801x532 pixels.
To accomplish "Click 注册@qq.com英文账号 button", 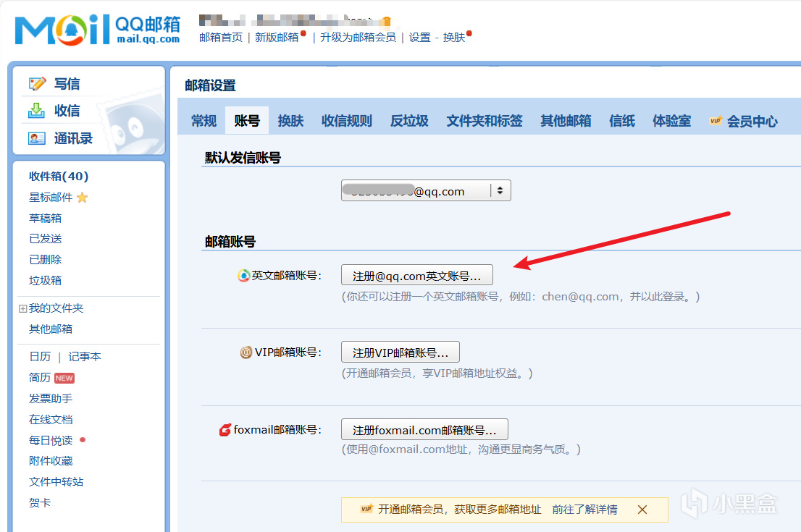I will click(x=417, y=275).
